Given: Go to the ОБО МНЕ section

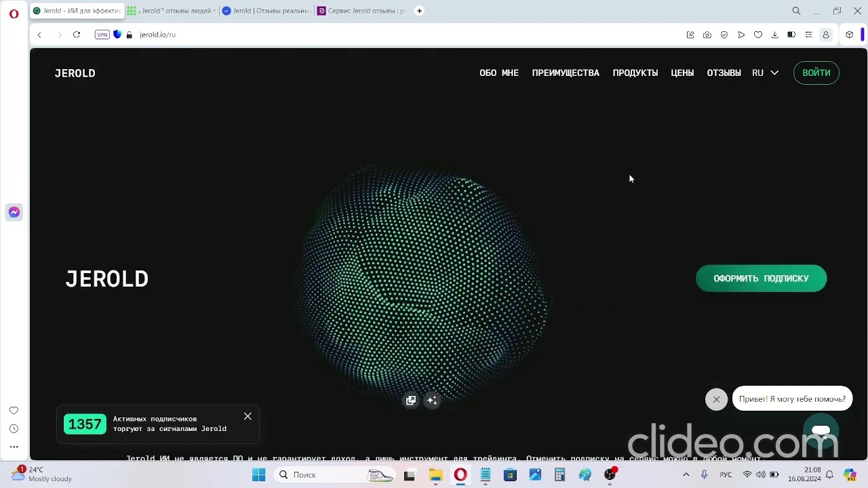Looking at the screenshot, I should (499, 73).
